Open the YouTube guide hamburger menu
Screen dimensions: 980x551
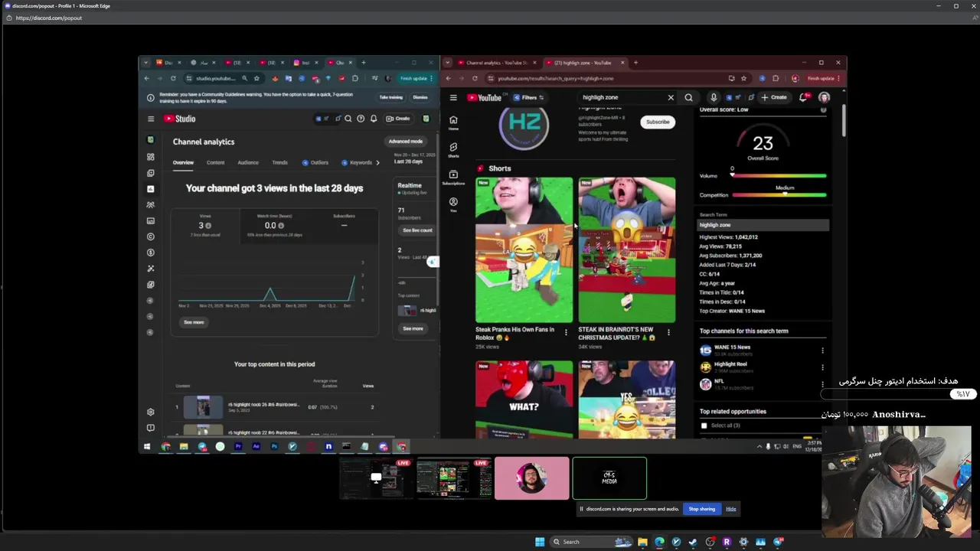[453, 98]
